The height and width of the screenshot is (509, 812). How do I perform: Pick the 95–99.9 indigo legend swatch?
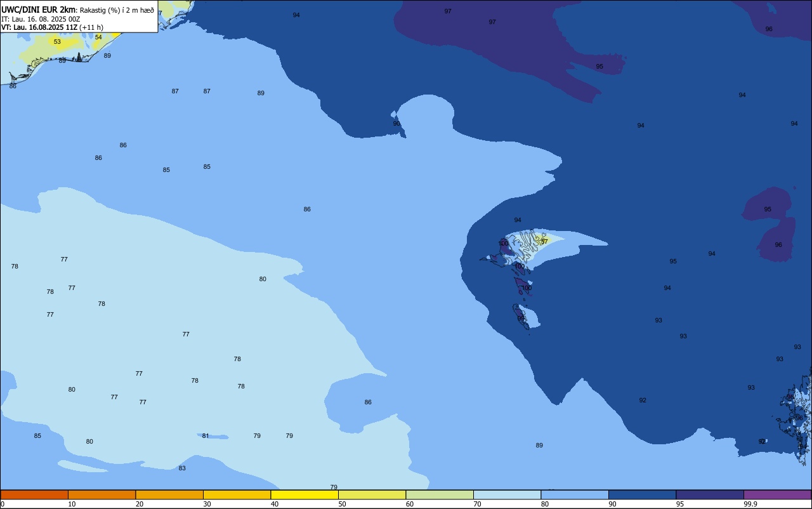tap(710, 494)
